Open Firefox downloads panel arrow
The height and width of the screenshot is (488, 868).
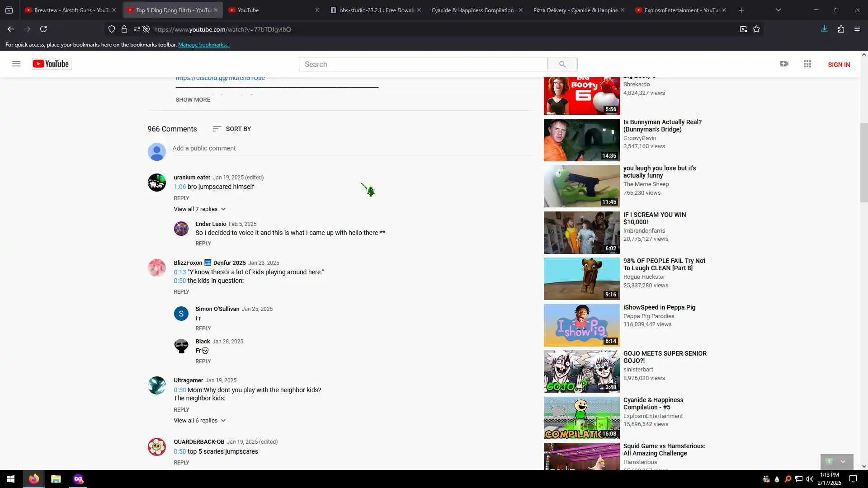(824, 29)
